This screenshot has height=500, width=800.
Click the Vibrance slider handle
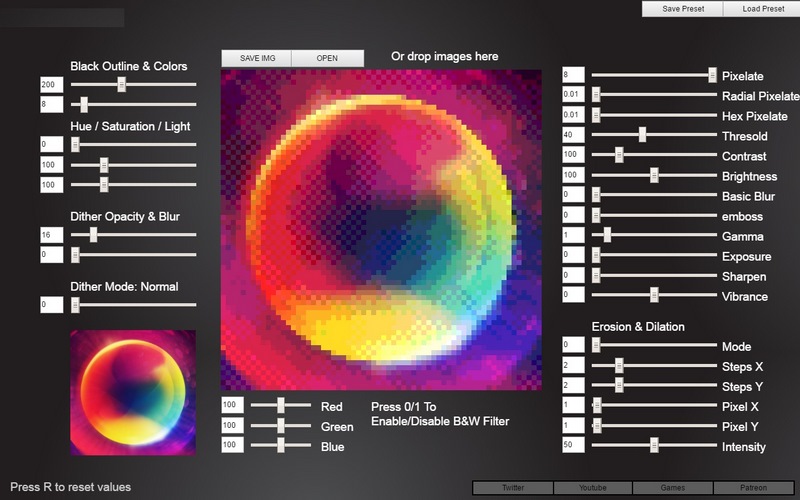(654, 295)
